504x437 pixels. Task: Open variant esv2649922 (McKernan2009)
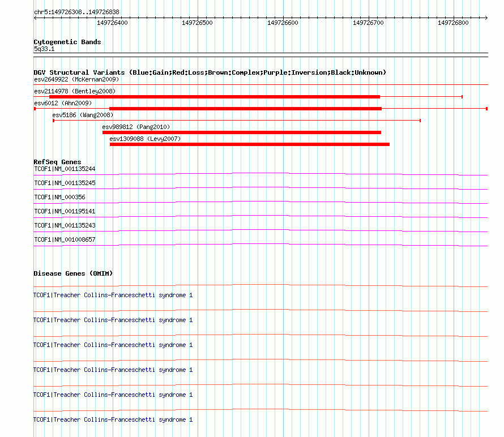coord(76,79)
